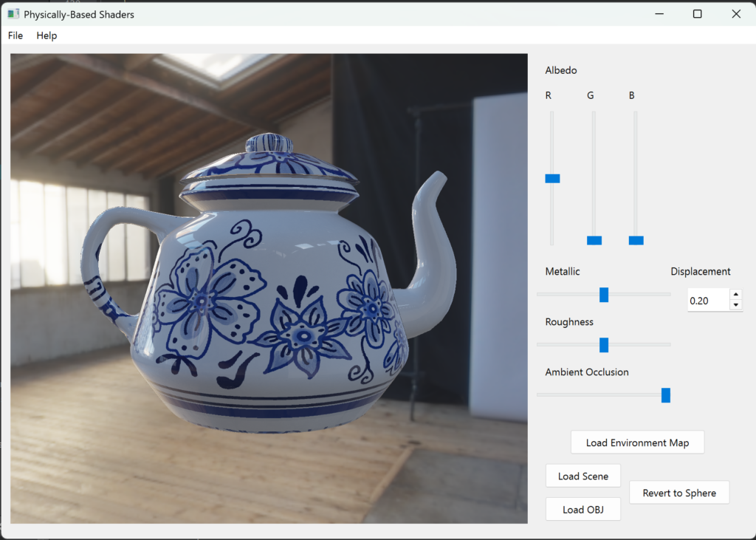This screenshot has width=756, height=540.
Task: Close the Physically-Based Shaders window
Action: 735,14
